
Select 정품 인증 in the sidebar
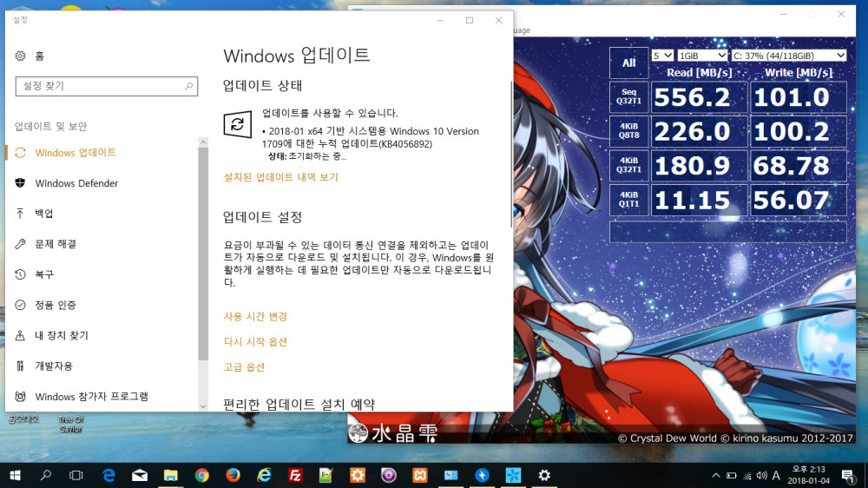click(56, 305)
